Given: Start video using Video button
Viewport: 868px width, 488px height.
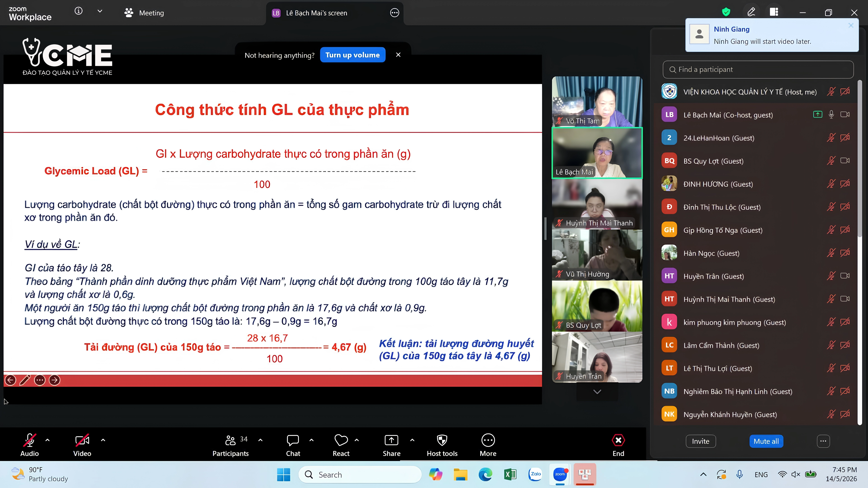Looking at the screenshot, I should [x=82, y=445].
